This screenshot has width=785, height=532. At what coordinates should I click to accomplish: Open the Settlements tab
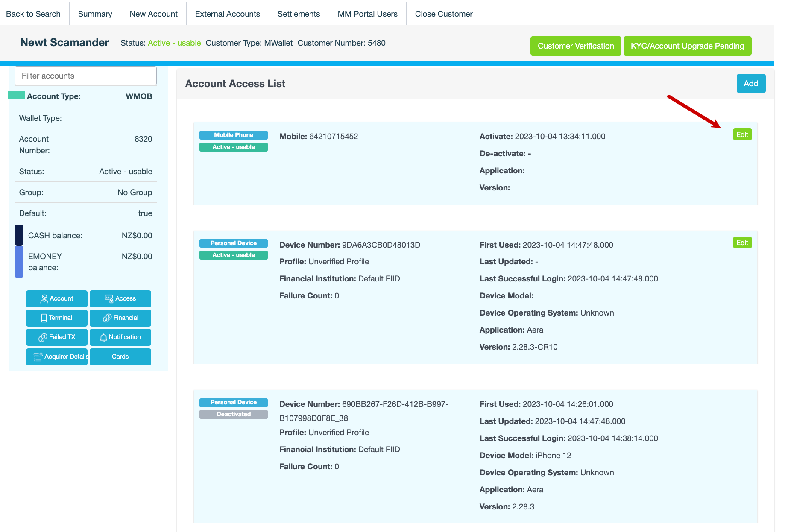pos(299,14)
